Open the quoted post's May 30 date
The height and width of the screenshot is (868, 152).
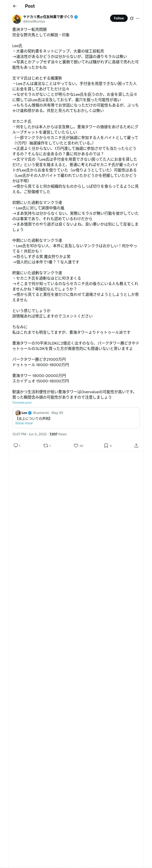(x=57, y=413)
